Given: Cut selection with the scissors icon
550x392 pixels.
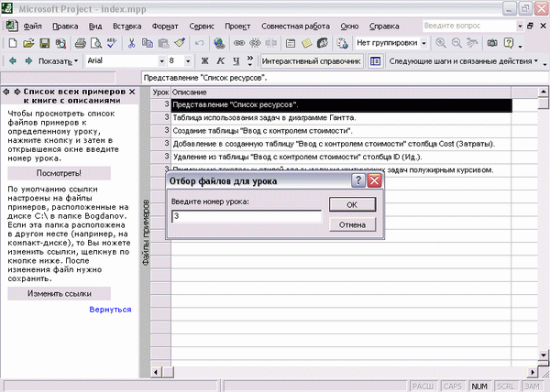Looking at the screenshot, I should tap(131, 43).
